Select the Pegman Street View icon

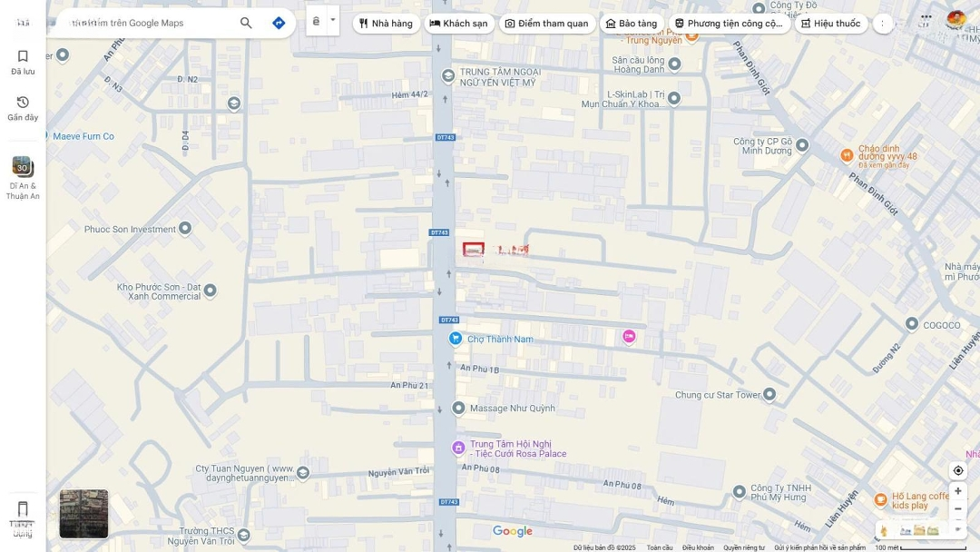[x=883, y=530]
